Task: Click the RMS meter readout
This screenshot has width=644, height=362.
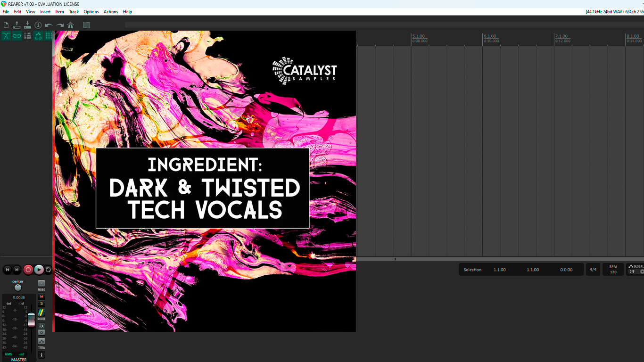Action: pyautogui.click(x=15, y=354)
